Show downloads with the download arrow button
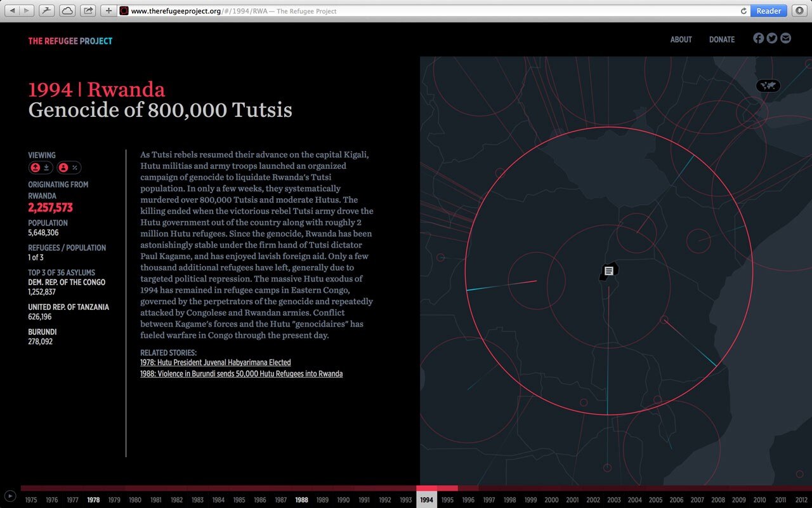The image size is (812, 508). click(799, 11)
